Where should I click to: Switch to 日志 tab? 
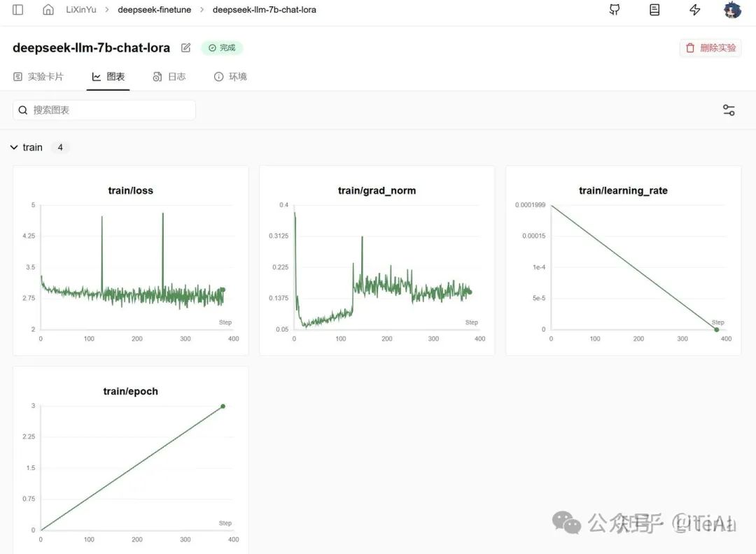click(169, 77)
